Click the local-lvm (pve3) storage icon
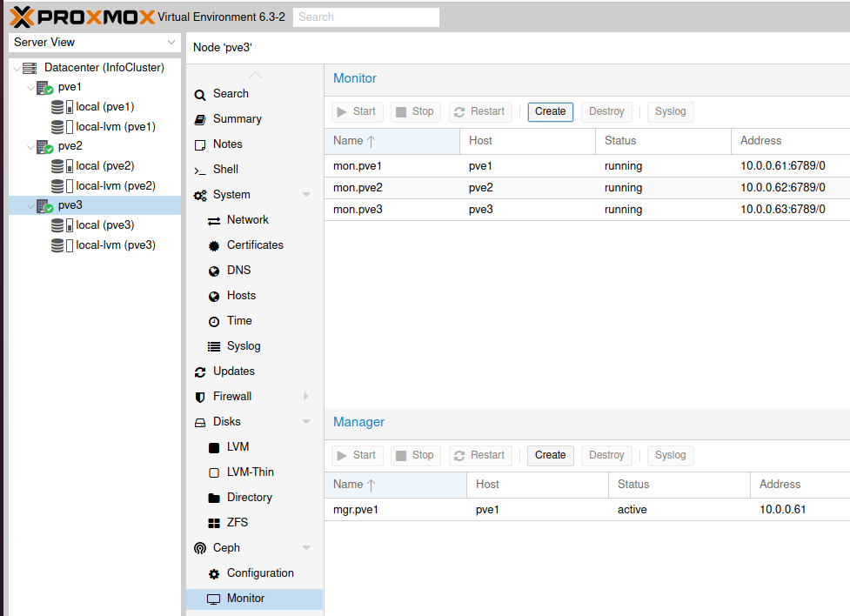The width and height of the screenshot is (850, 616). [62, 245]
